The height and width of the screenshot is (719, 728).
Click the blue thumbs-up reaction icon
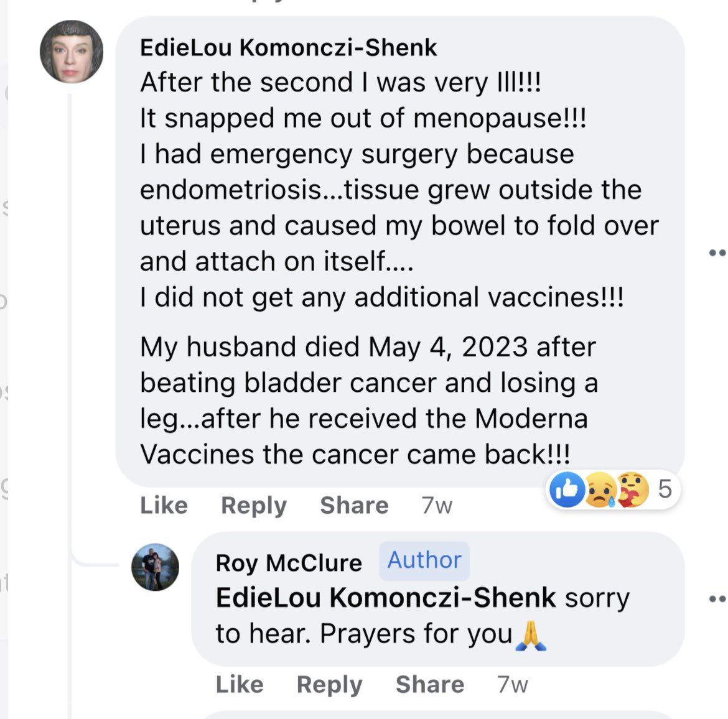(567, 490)
